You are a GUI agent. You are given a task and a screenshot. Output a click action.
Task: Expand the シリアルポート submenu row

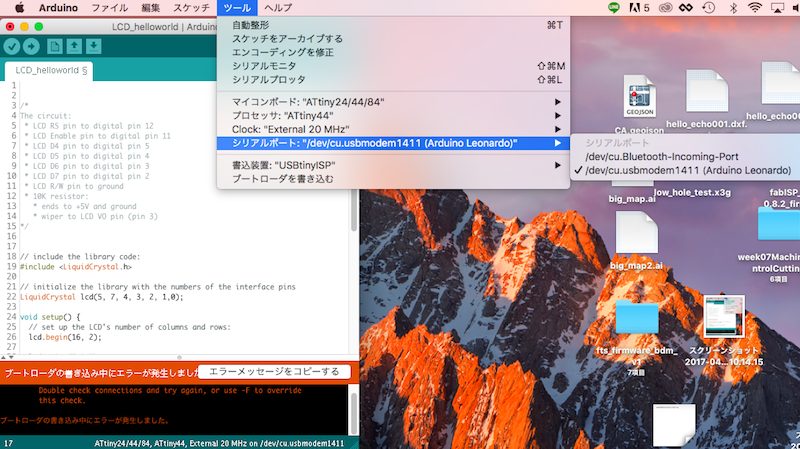click(x=393, y=143)
